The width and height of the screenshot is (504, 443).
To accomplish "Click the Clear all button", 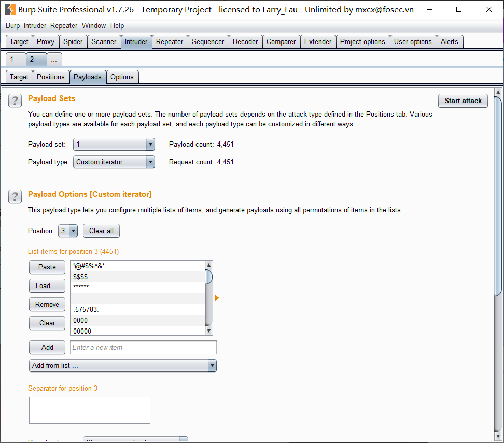I will click(x=101, y=231).
